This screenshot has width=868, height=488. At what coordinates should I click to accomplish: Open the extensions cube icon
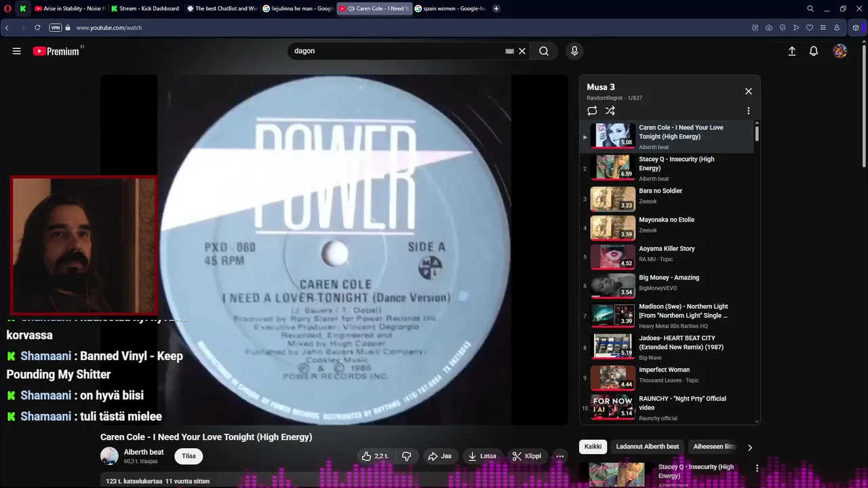tap(856, 28)
